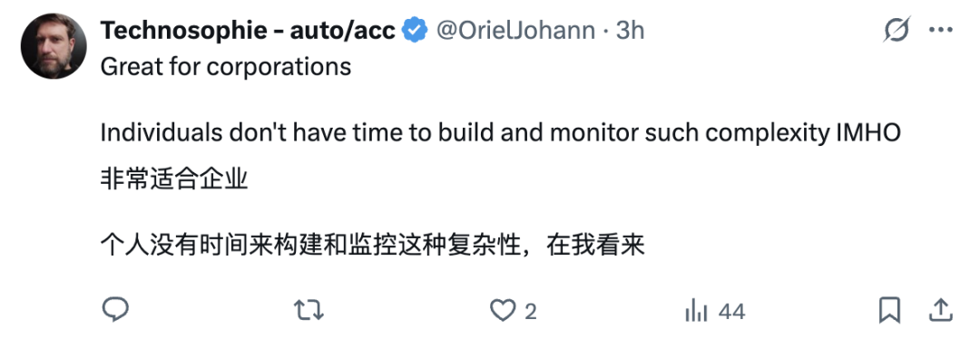This screenshot has height=338, width=980.
Task: Click the view count 44
Action: [731, 311]
